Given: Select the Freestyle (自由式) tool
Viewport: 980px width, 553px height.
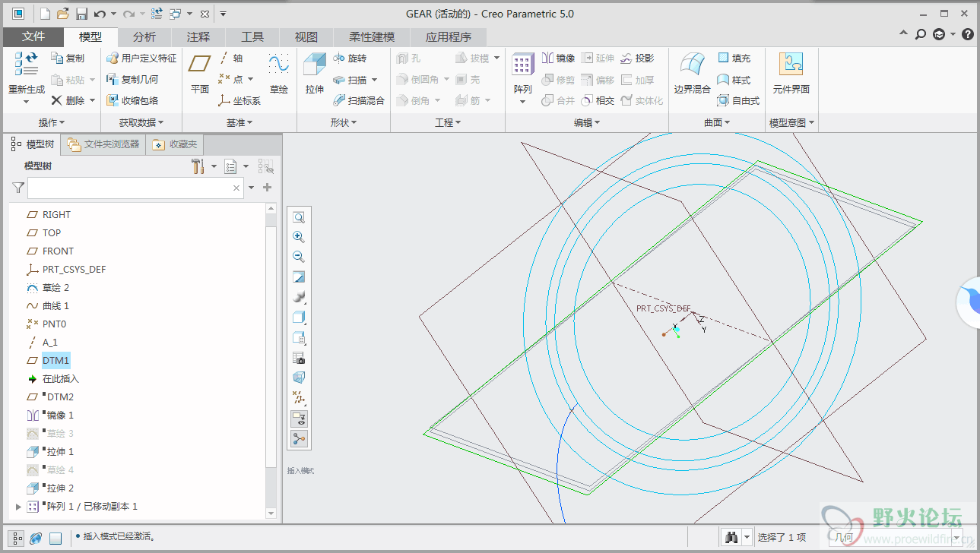Looking at the screenshot, I should click(x=738, y=100).
